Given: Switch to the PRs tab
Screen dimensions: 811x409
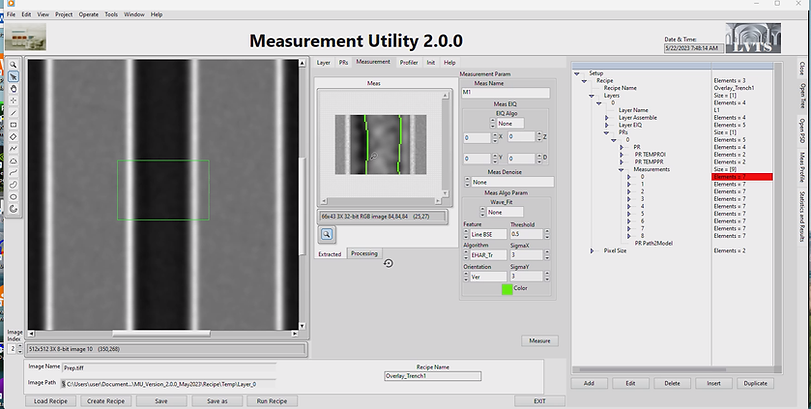Looking at the screenshot, I should [x=343, y=63].
